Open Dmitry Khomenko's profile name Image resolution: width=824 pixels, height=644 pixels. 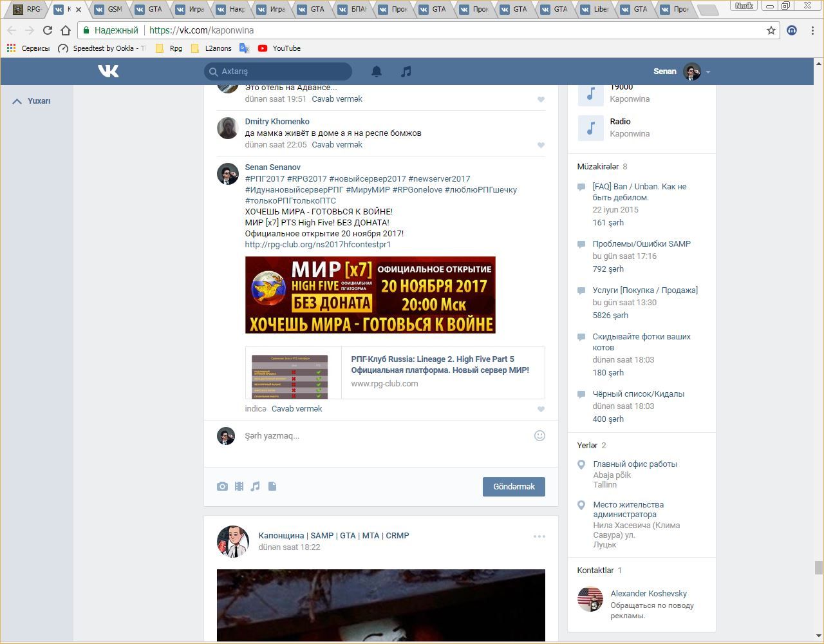click(277, 122)
